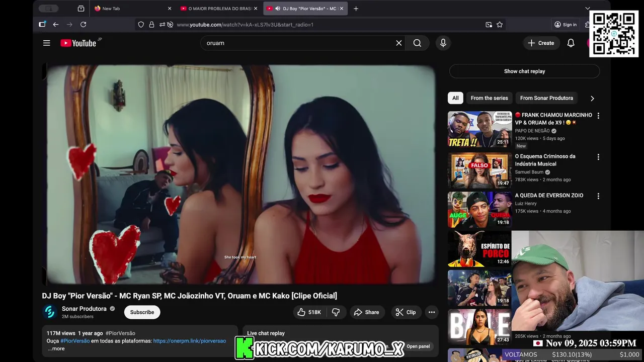The image size is (644, 362).
Task: Open a new browser tab with plus
Action: [356, 9]
